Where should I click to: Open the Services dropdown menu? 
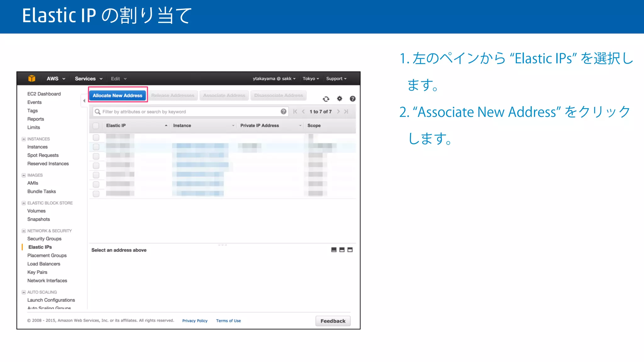tap(89, 79)
